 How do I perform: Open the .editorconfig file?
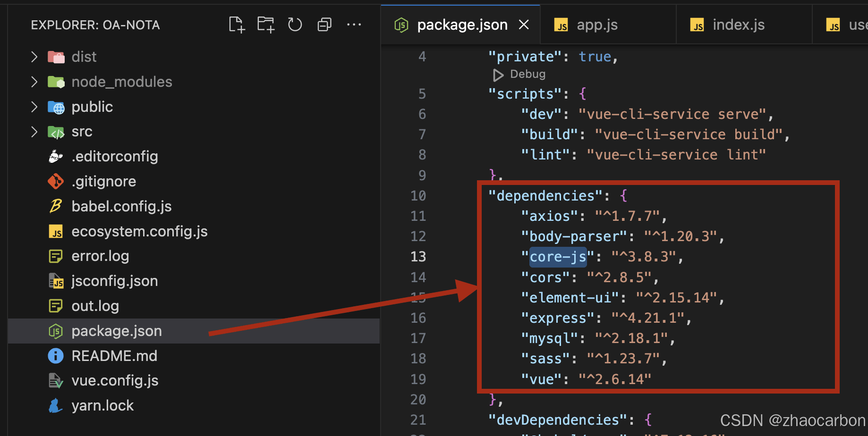pyautogui.click(x=115, y=156)
